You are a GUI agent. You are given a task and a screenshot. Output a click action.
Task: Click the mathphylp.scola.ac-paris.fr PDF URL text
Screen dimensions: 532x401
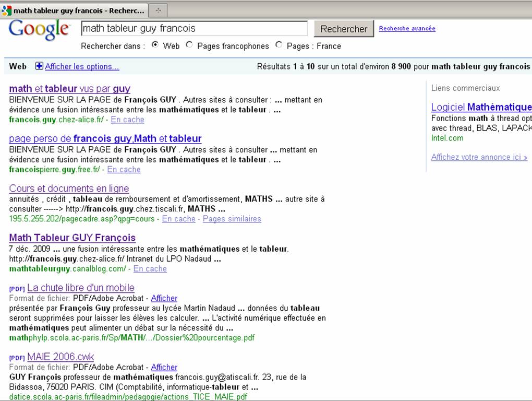[x=131, y=338]
